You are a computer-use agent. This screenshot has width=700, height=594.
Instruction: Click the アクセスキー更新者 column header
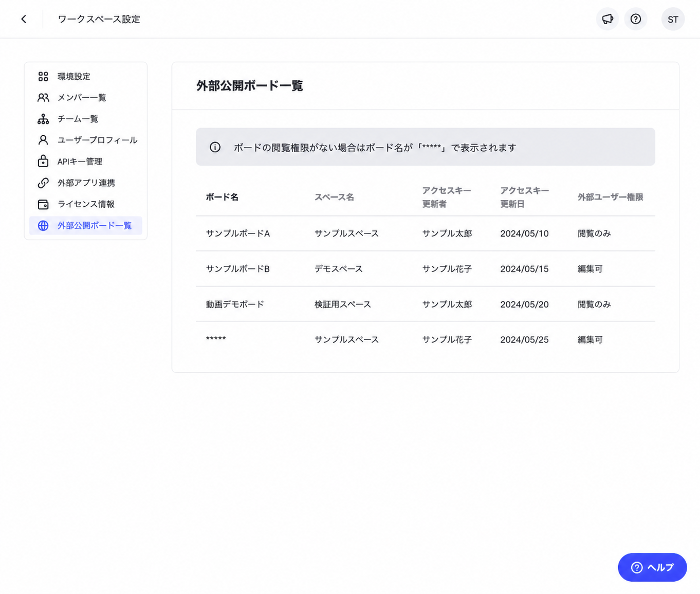447,197
